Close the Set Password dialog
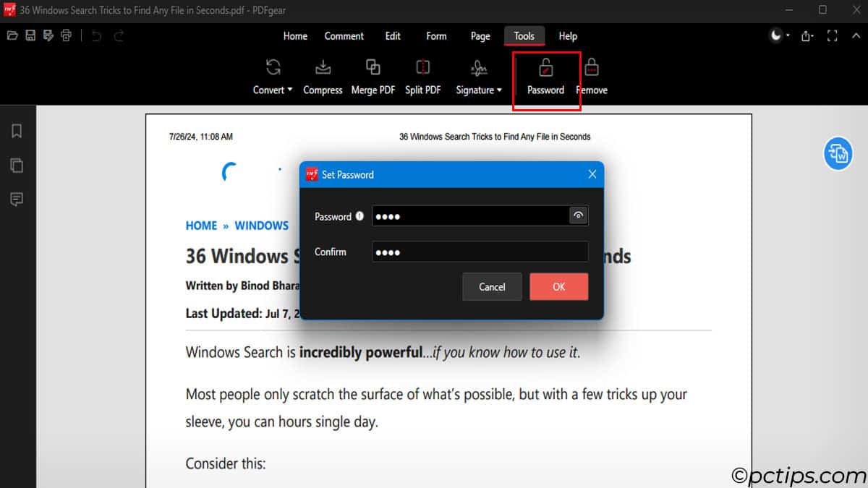Viewport: 868px width, 488px height. [x=592, y=174]
